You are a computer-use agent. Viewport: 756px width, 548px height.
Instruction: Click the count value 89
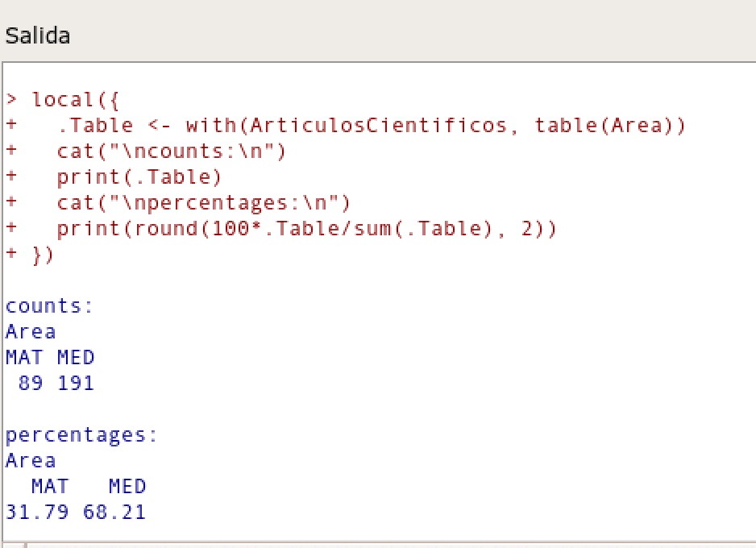coord(31,384)
